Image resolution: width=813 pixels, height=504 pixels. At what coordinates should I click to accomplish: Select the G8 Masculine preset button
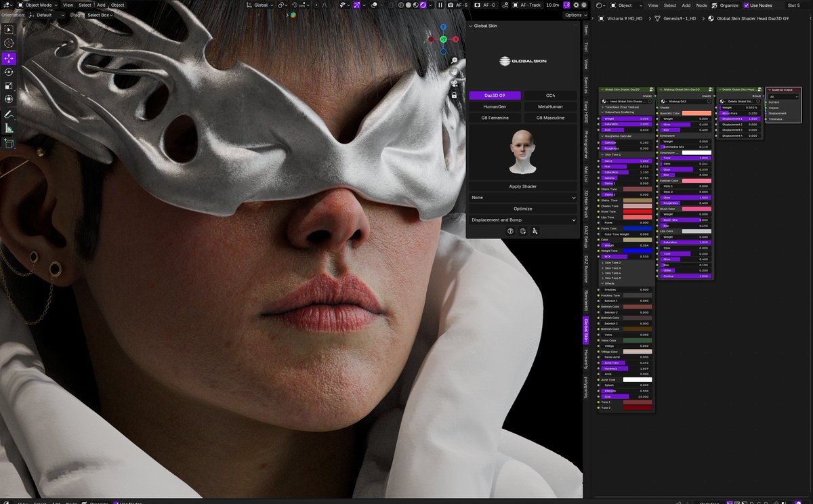551,118
